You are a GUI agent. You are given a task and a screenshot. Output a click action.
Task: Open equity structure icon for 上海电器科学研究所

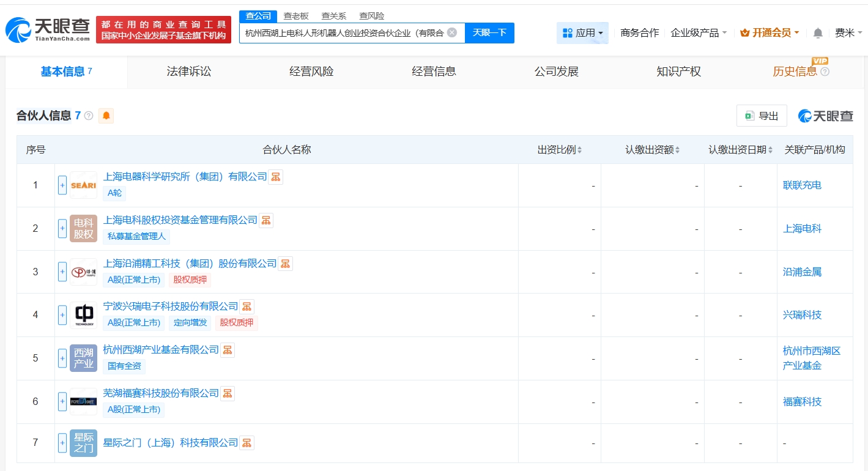point(276,177)
